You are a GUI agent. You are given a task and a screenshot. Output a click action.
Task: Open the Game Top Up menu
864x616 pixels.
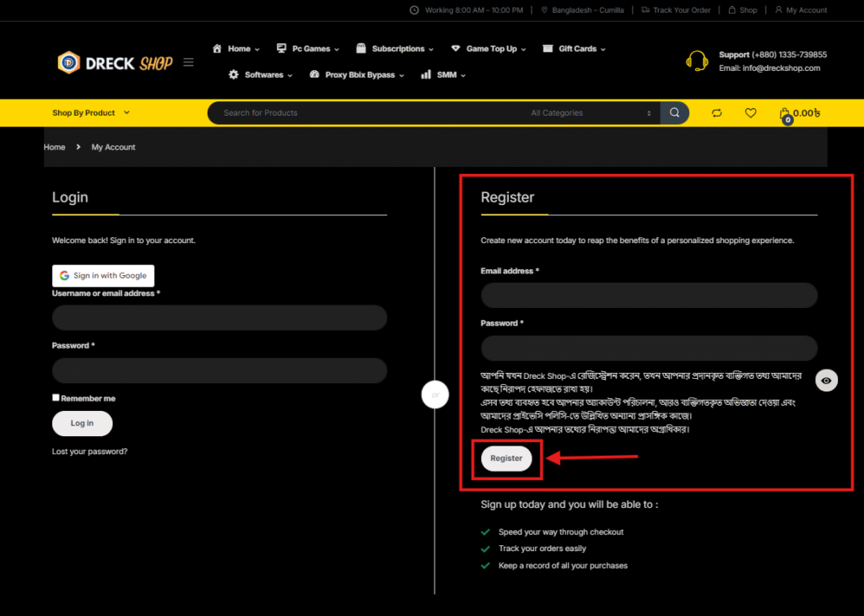click(492, 48)
